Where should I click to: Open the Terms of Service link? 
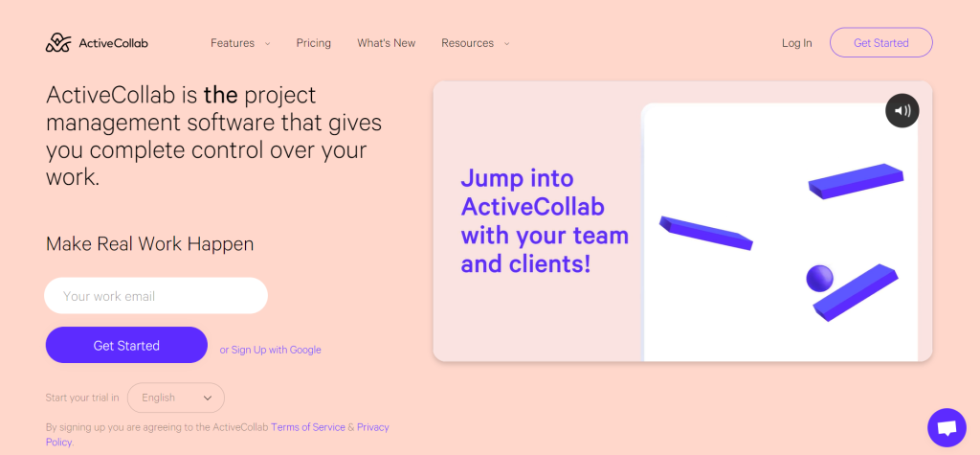pos(307,427)
